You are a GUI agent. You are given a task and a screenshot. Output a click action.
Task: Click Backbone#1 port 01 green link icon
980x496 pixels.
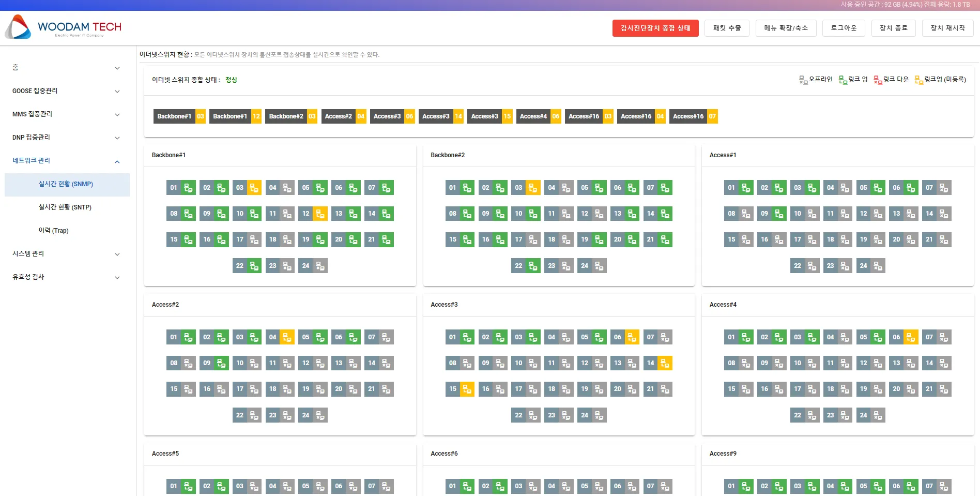188,188
